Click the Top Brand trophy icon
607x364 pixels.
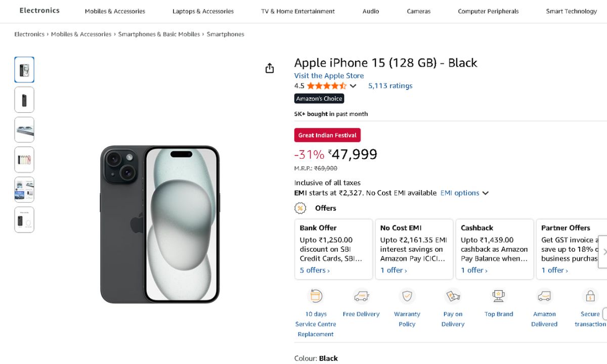(499, 296)
